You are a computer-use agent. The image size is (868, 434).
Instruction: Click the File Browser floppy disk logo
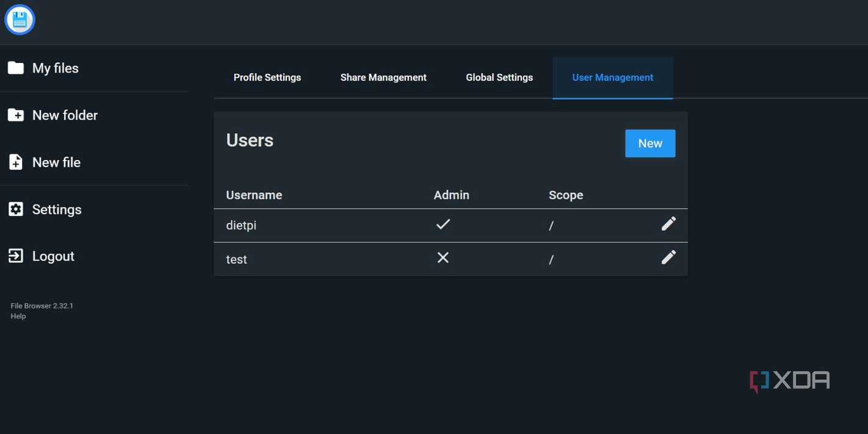[x=20, y=20]
